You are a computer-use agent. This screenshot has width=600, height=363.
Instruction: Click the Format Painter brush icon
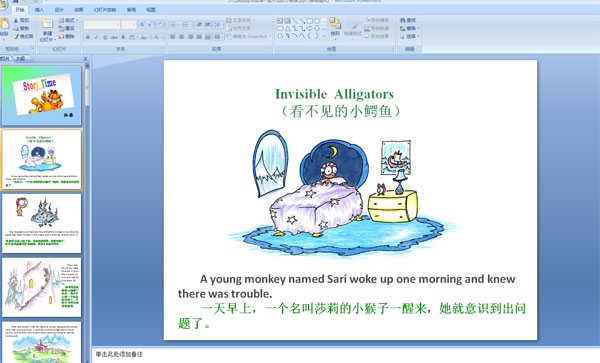16,36
